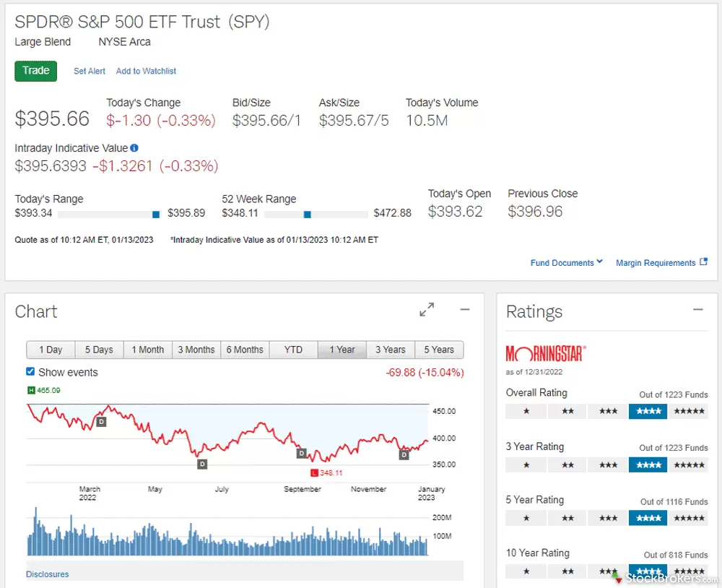
Task: Click the red L low marker 348.11
Action: (x=314, y=473)
